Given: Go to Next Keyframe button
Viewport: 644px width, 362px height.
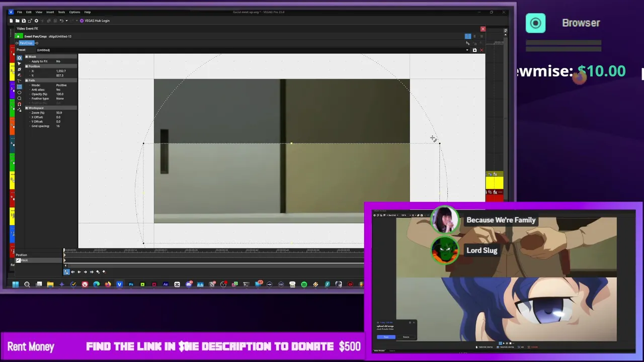Looking at the screenshot, I should [86, 272].
